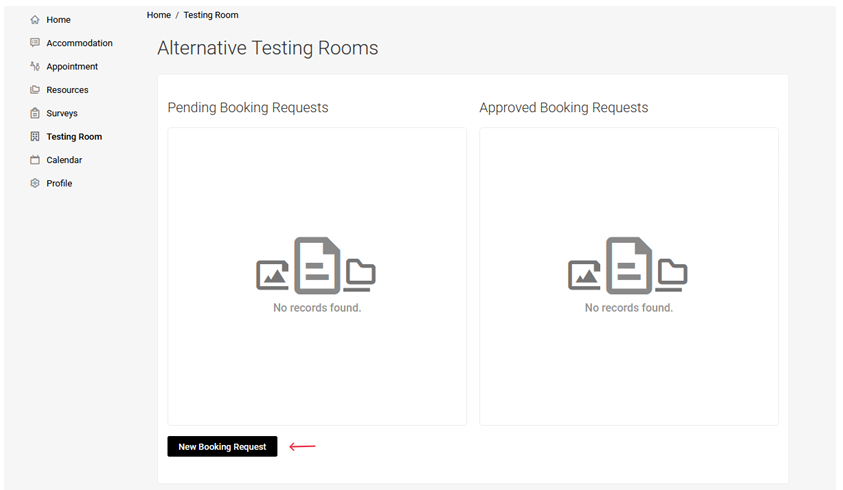Screen dimensions: 843x490
Task: Select Resources from the sidebar
Action: tap(67, 90)
